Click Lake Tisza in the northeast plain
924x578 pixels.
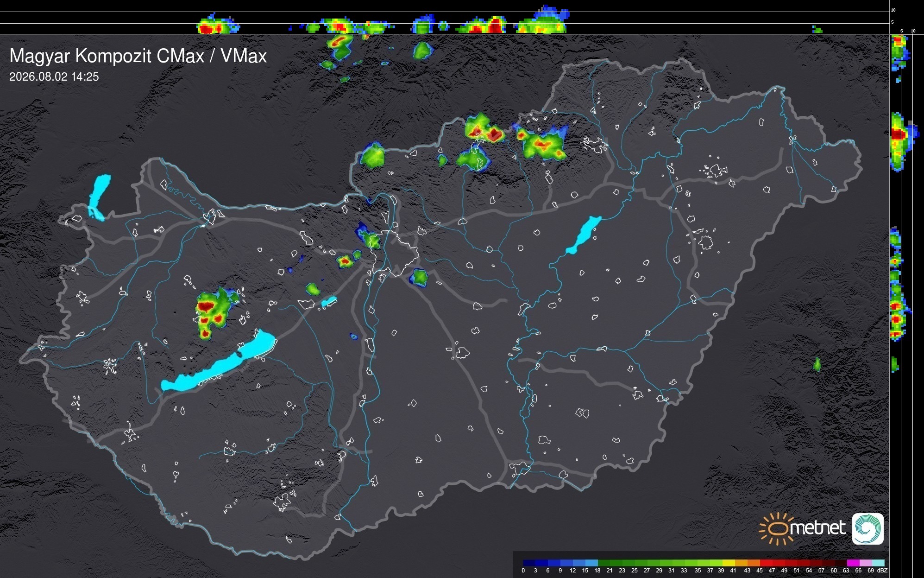coord(584,235)
